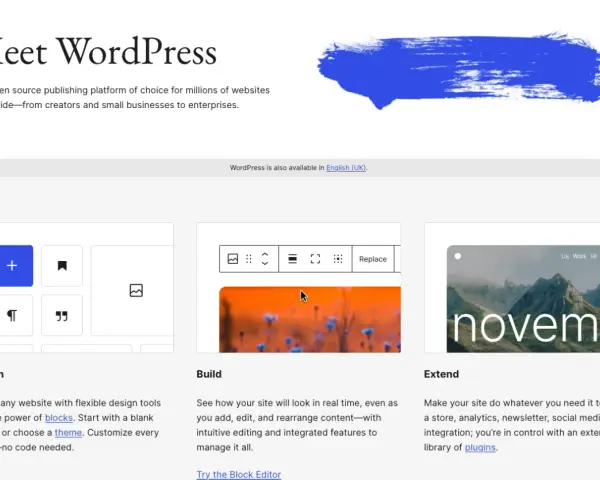Click Try the Block Editor link
This screenshot has width=600, height=480.
(239, 474)
